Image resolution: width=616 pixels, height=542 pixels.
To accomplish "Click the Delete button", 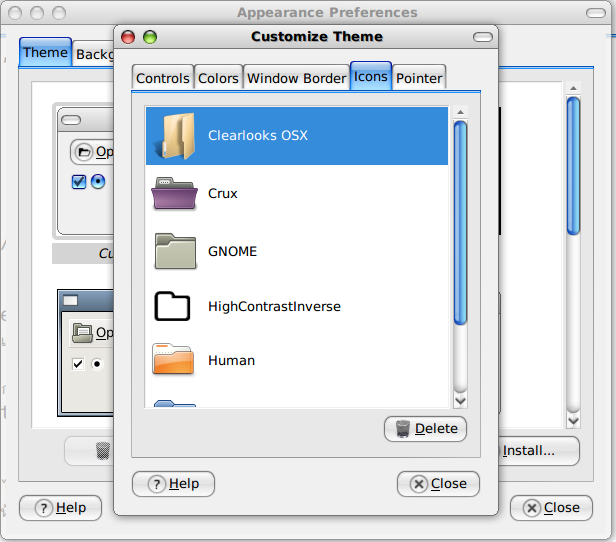I will 425,429.
